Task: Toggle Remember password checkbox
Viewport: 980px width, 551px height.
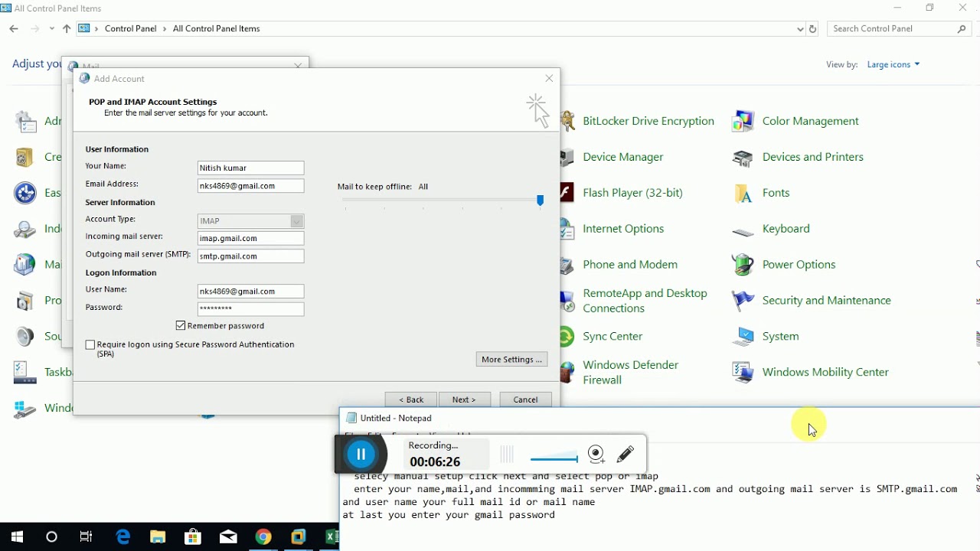Action: point(181,326)
